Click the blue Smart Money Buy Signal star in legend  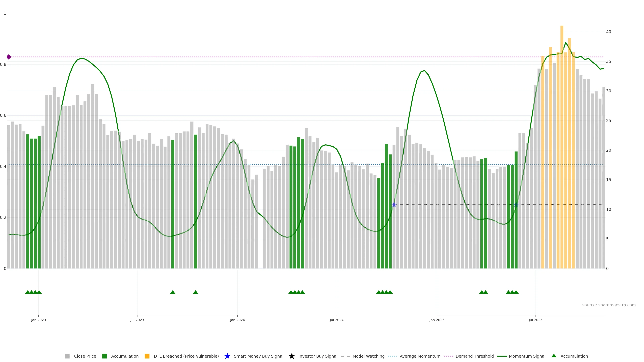[x=227, y=356]
